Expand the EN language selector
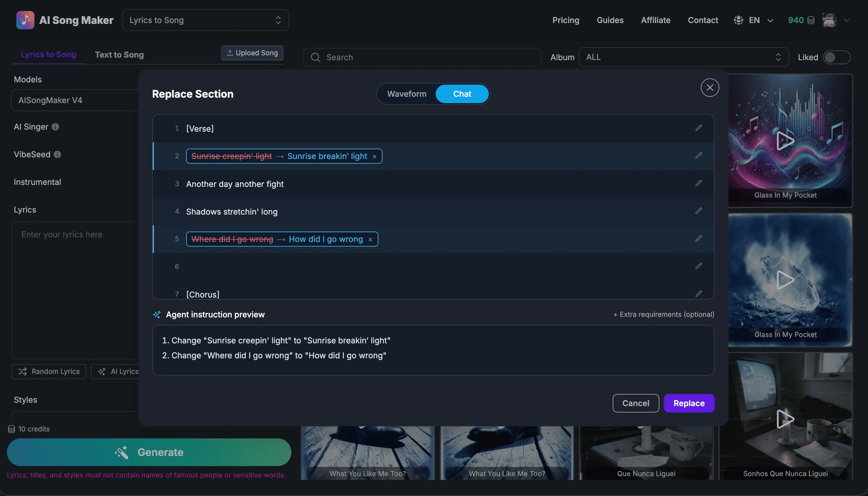This screenshot has height=496, width=868. coord(754,20)
